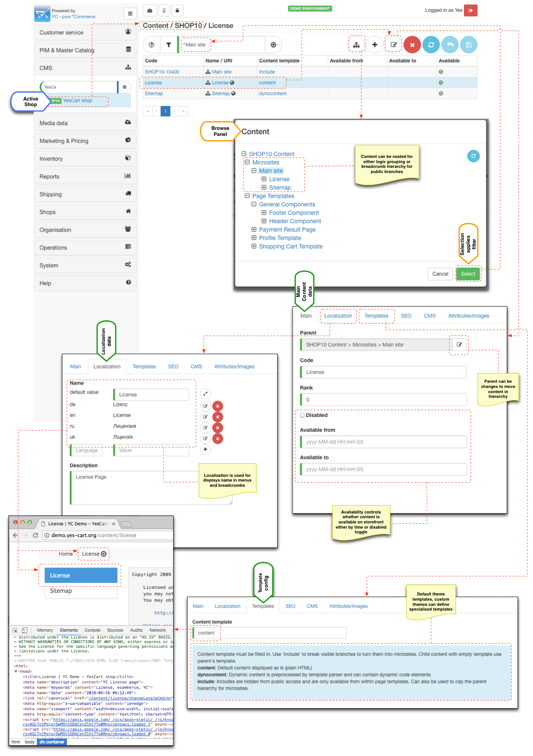The width and height of the screenshot is (533, 756).
Task: Click the expand arrows icon next to default value License
Action: click(x=205, y=394)
